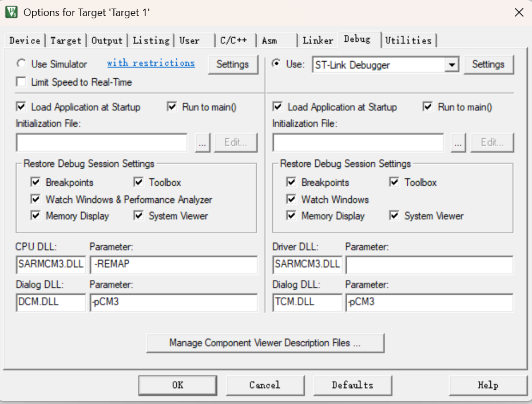Toggle hardware Run to main() checkbox

(x=428, y=107)
